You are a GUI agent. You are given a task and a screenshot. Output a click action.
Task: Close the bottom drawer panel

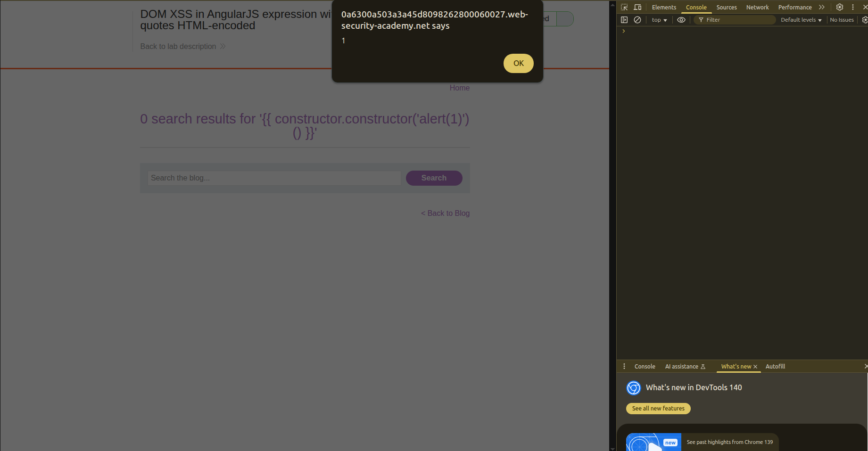[x=866, y=366]
